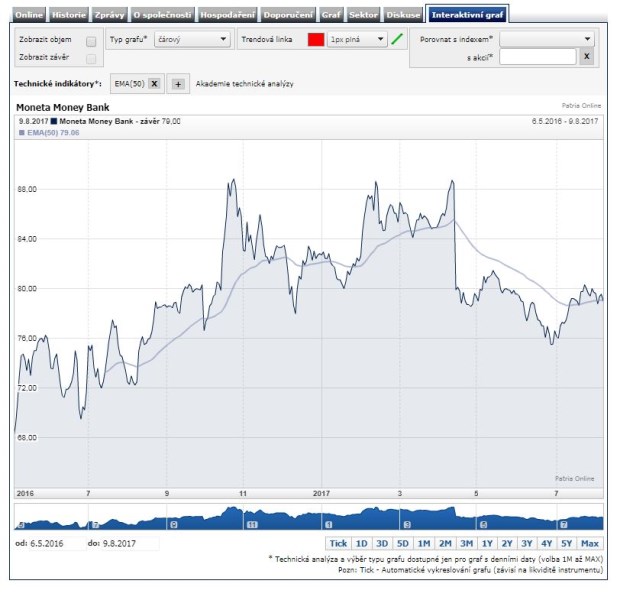Screen dimensions: 633x600
Task: Choose the Tick chart interval
Action: (339, 543)
